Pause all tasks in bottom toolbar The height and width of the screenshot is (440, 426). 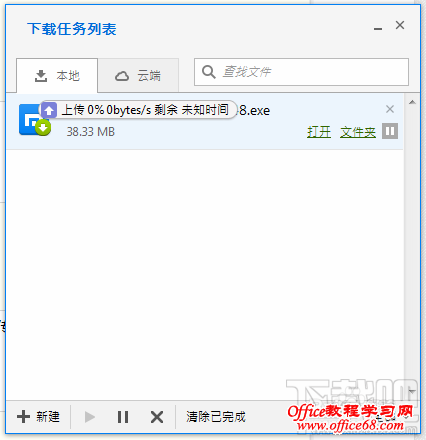coord(123,417)
